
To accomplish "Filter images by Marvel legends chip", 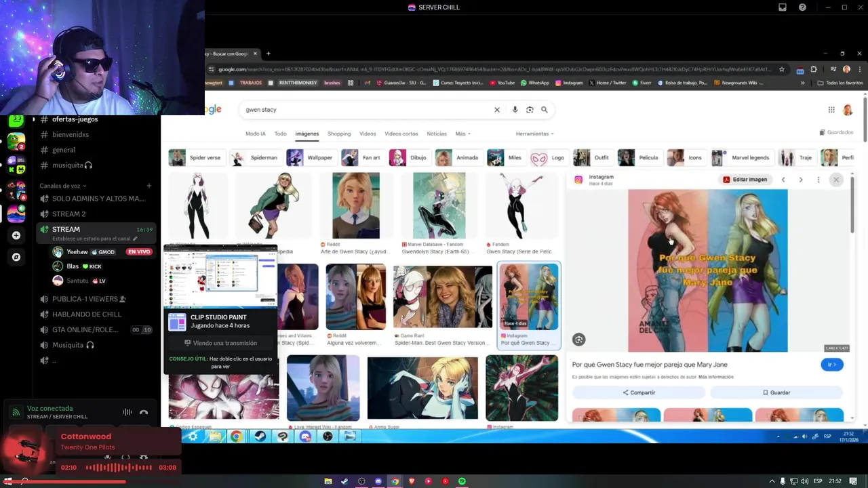I will (x=742, y=157).
